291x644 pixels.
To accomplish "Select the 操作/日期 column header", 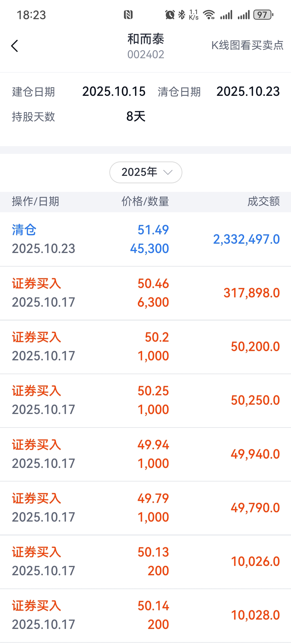I will 35,201.
